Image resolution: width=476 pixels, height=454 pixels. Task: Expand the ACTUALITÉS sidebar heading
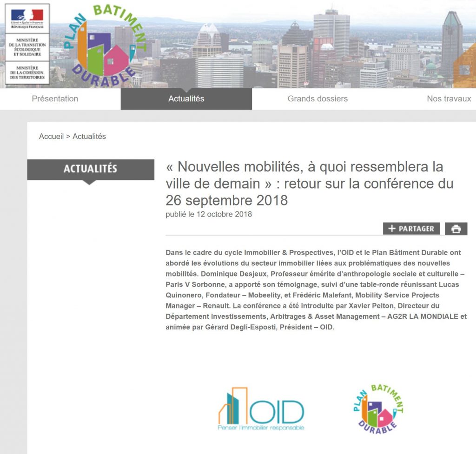[x=91, y=169]
